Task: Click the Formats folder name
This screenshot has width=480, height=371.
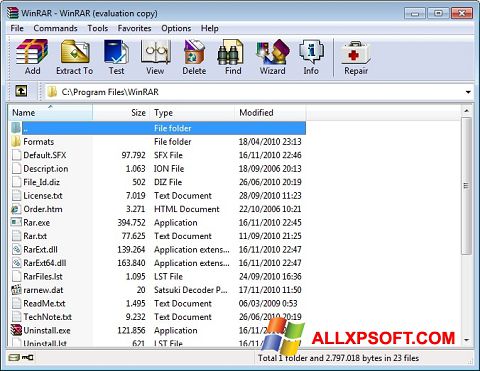Action: [x=39, y=142]
